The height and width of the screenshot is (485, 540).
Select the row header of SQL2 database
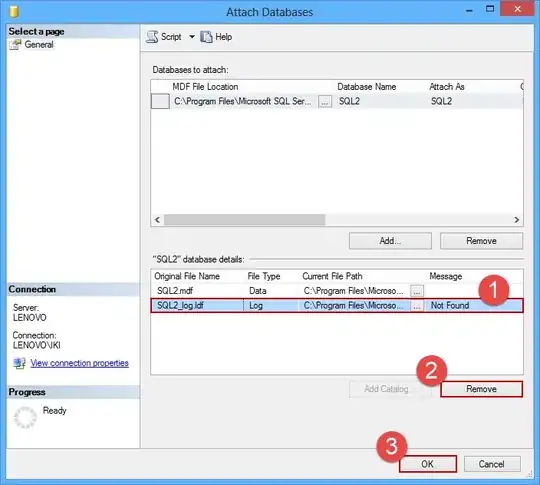click(160, 102)
